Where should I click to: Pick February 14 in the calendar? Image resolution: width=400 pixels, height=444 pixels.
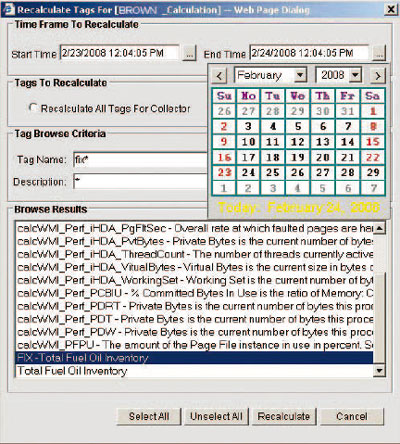(348, 142)
